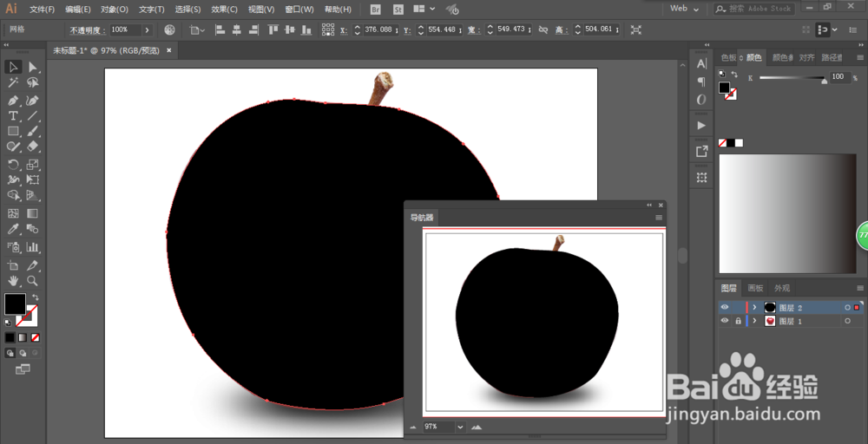Screen dimensions: 868x444
Task: Select the Eyedropper tool
Action: 13,229
